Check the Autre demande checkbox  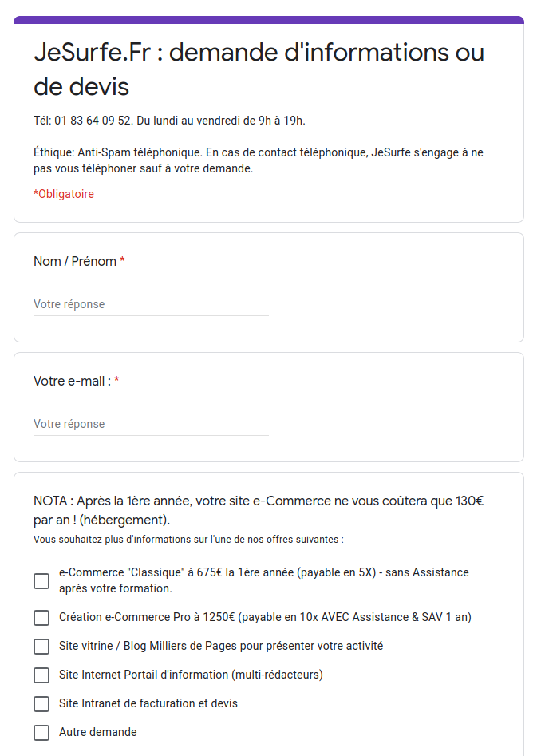pos(41,733)
